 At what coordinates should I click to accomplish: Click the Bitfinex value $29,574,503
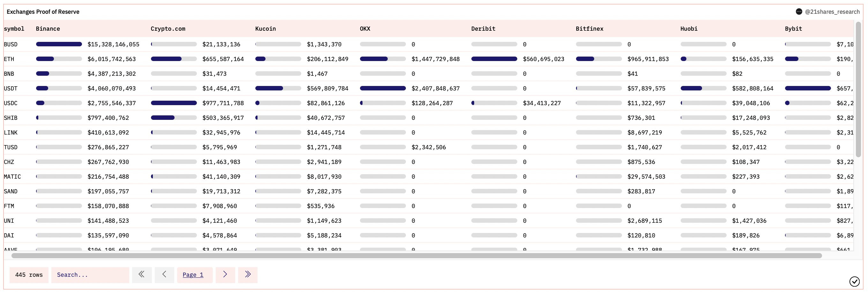(646, 176)
